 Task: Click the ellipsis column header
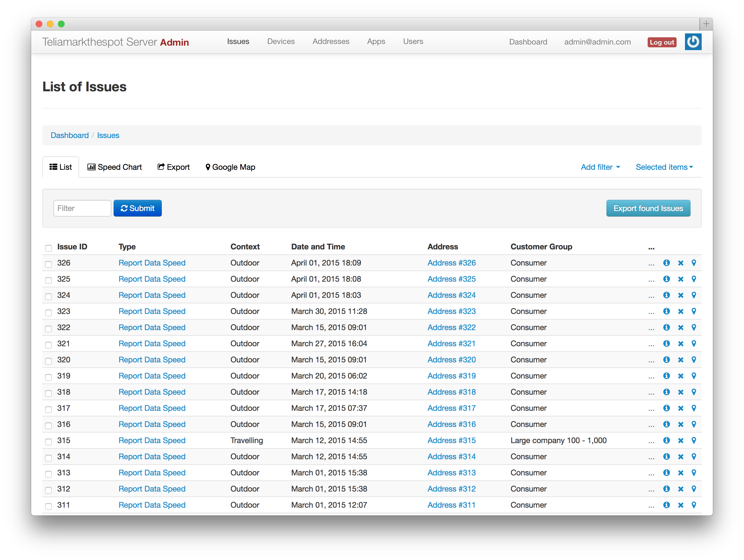point(651,247)
